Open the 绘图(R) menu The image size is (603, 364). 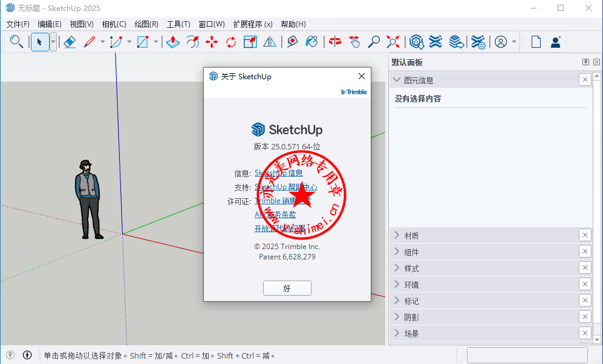point(146,24)
